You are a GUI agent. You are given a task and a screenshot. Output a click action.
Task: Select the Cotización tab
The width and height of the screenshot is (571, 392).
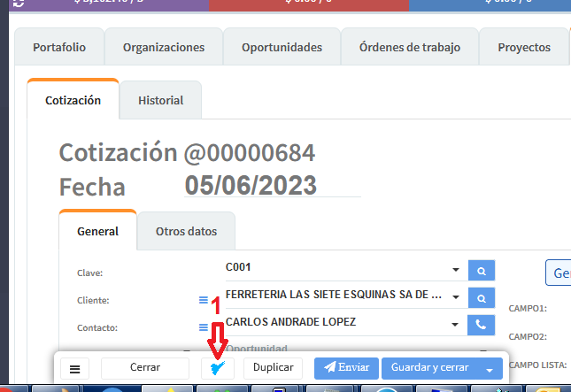pos(73,100)
